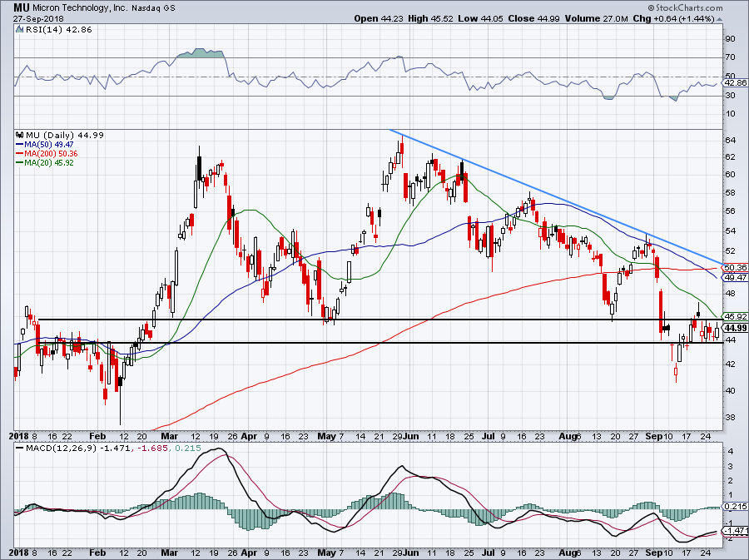Click the RSI(14) 42.86 legend label
749x560 pixels.
click(x=58, y=30)
